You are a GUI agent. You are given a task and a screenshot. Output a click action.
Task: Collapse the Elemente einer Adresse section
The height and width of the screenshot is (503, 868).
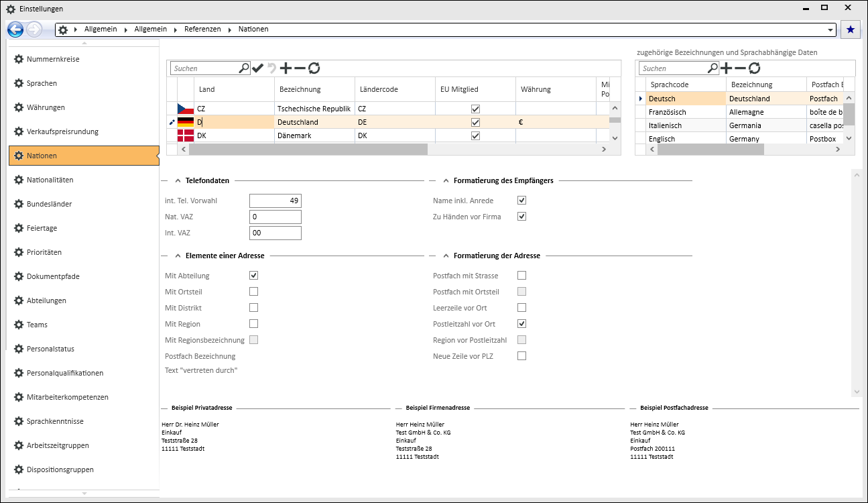(x=178, y=256)
